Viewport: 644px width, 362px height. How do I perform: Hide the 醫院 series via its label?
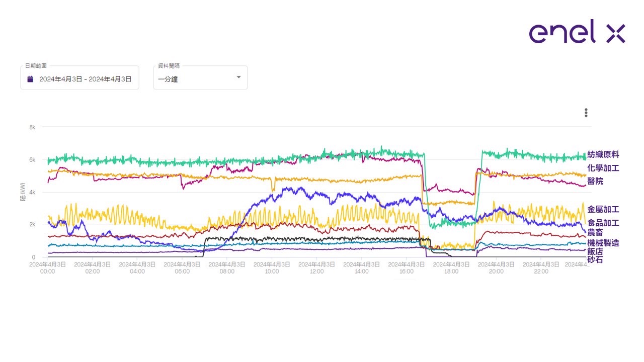[x=595, y=181]
